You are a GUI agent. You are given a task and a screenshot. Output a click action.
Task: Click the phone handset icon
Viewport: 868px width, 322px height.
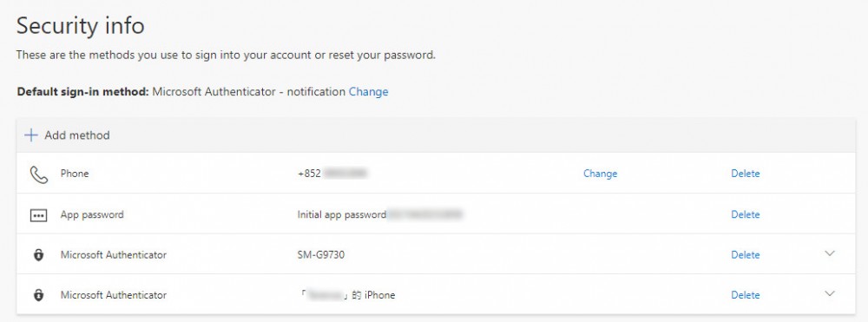coord(38,174)
